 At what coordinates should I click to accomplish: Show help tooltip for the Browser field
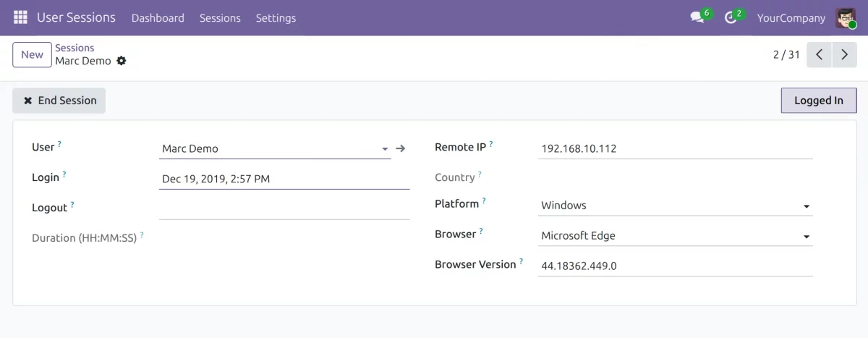[481, 231]
